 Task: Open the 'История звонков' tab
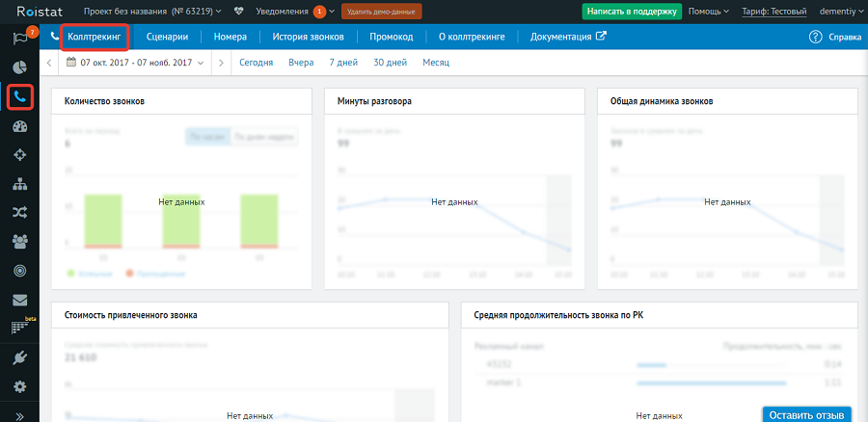click(307, 37)
